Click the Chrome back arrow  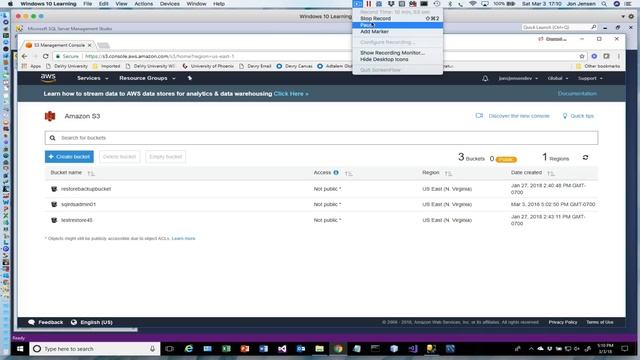[24, 56]
